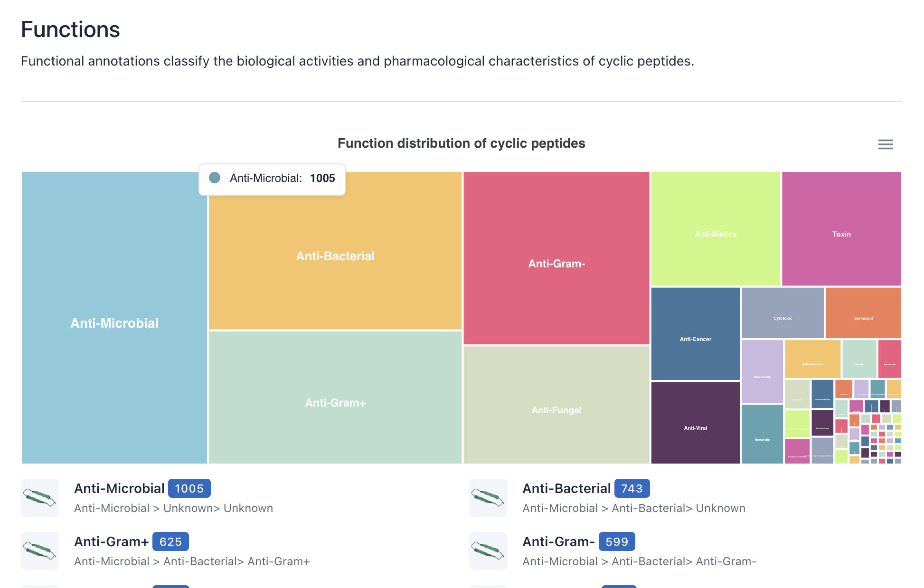Click the 599 count badge for Anti-Gram-
The height and width of the screenshot is (588, 924).
point(617,541)
